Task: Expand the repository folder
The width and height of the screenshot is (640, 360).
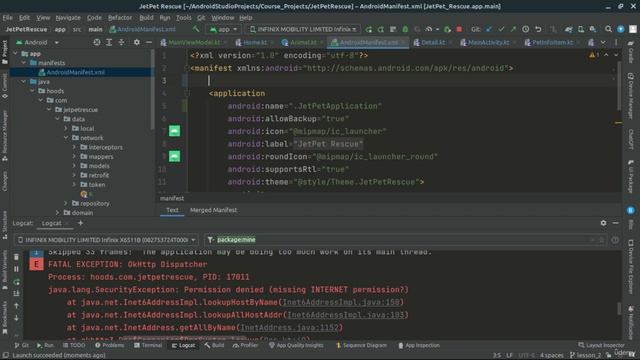Action: point(66,203)
